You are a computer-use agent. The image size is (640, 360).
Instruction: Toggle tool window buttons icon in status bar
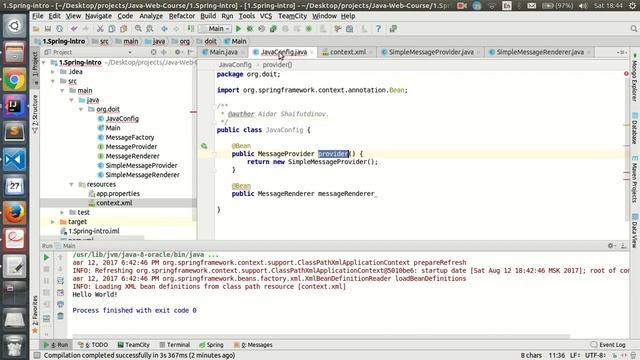(x=37, y=356)
